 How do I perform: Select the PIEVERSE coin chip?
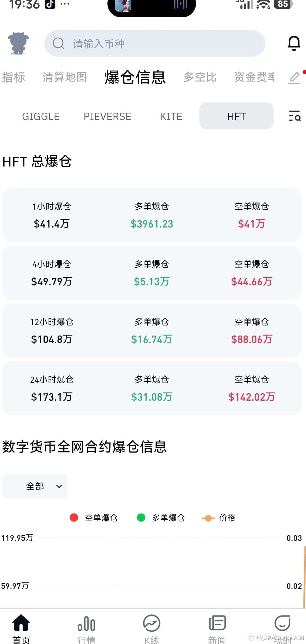coord(107,116)
